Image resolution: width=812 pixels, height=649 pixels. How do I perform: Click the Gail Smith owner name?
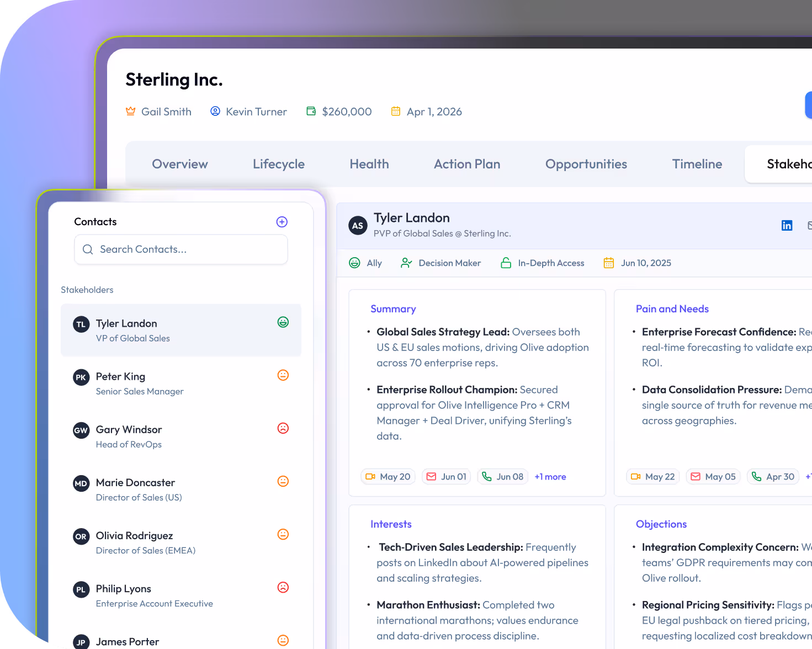tap(166, 111)
